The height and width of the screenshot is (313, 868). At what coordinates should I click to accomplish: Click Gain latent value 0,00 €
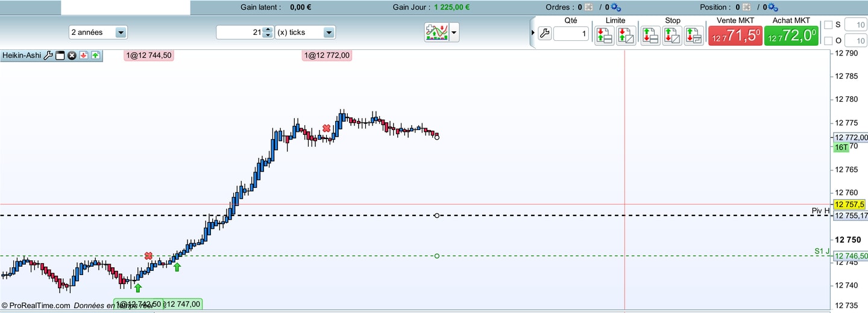pos(301,7)
